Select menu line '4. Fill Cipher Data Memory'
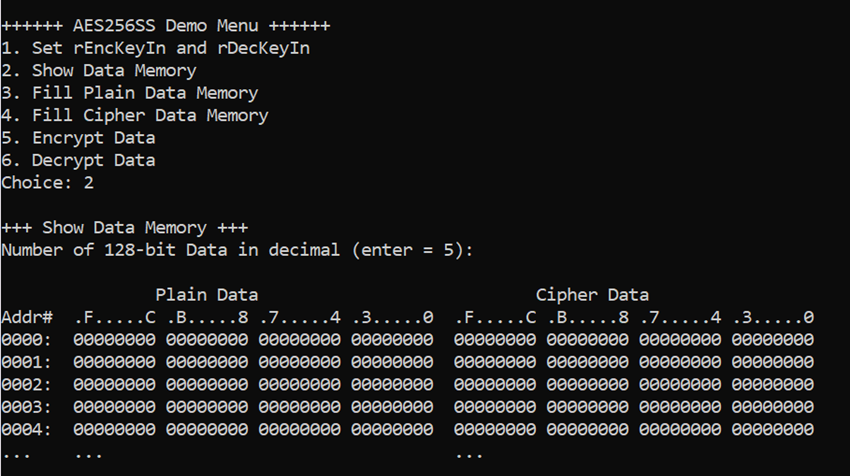 (x=134, y=115)
